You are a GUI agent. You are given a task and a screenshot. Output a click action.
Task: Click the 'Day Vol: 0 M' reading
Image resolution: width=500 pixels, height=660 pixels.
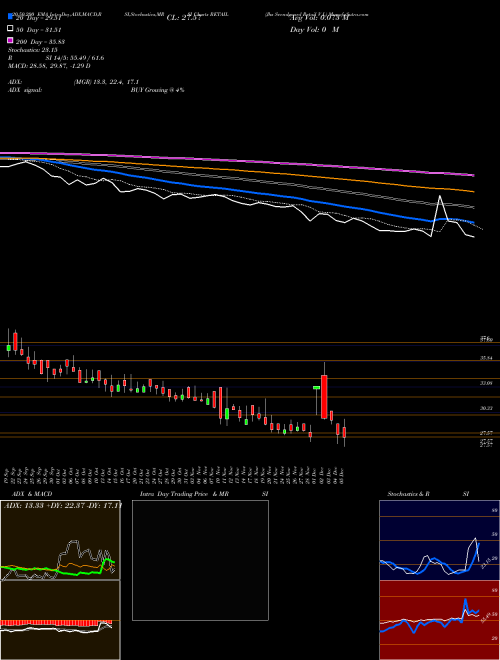[314, 29]
